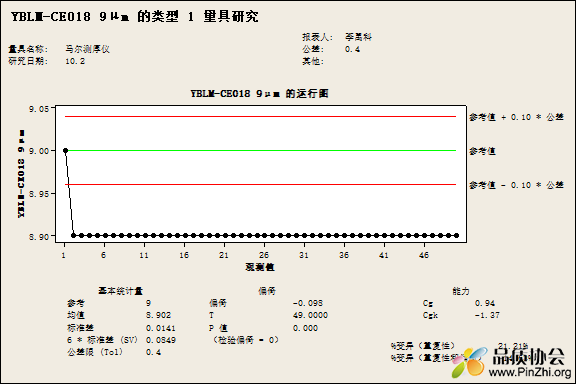Select x-axis tick label '11'
Screen dimensions: 576x384
[144, 255]
